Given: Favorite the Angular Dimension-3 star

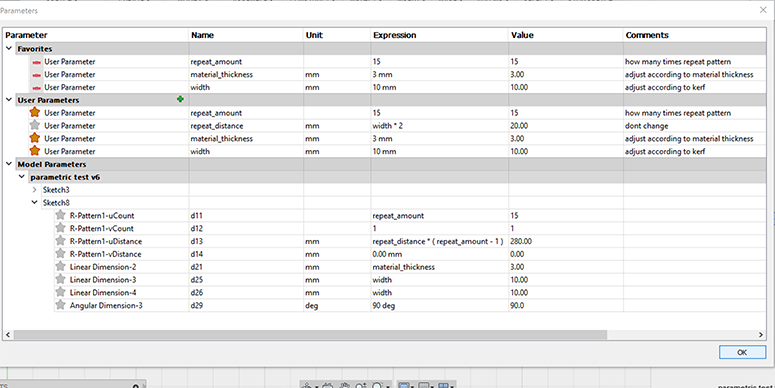Looking at the screenshot, I should pyautogui.click(x=60, y=305).
